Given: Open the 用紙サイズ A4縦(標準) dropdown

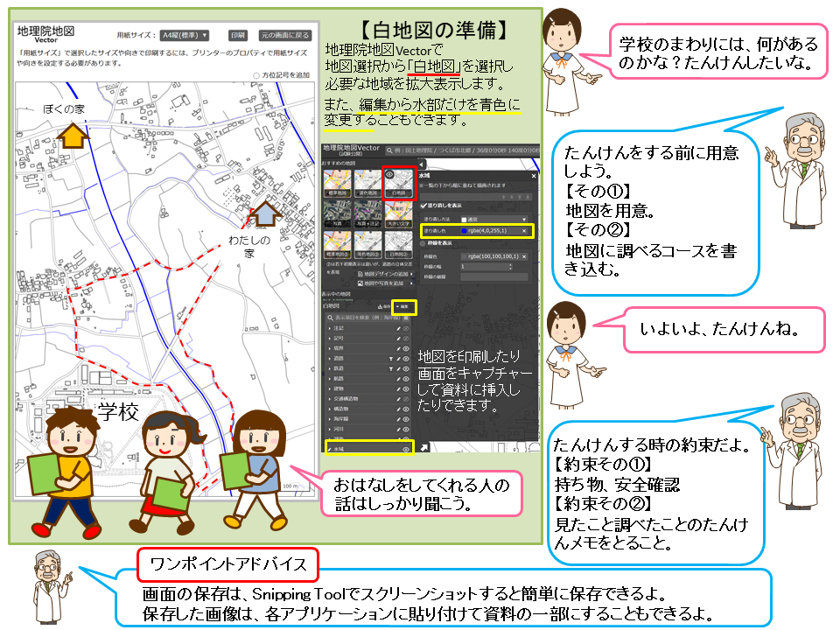Looking at the screenshot, I should click(184, 35).
